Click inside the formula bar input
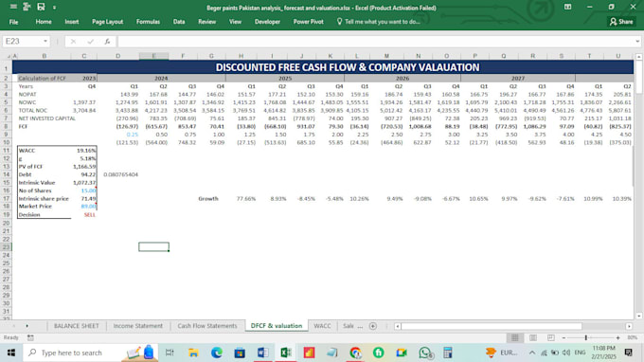Viewport: 644px width, 362px height. pos(376,42)
